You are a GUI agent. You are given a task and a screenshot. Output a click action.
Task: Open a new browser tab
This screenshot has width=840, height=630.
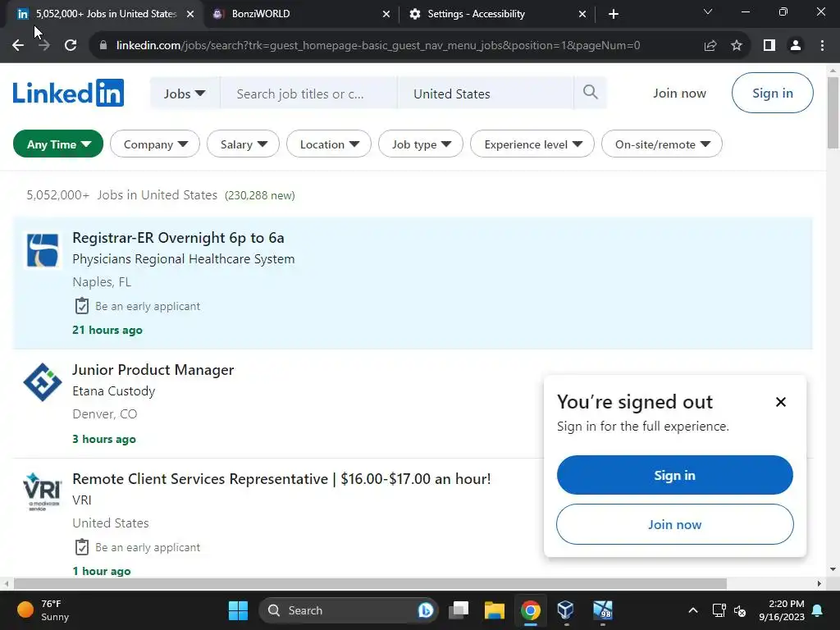[x=614, y=14]
